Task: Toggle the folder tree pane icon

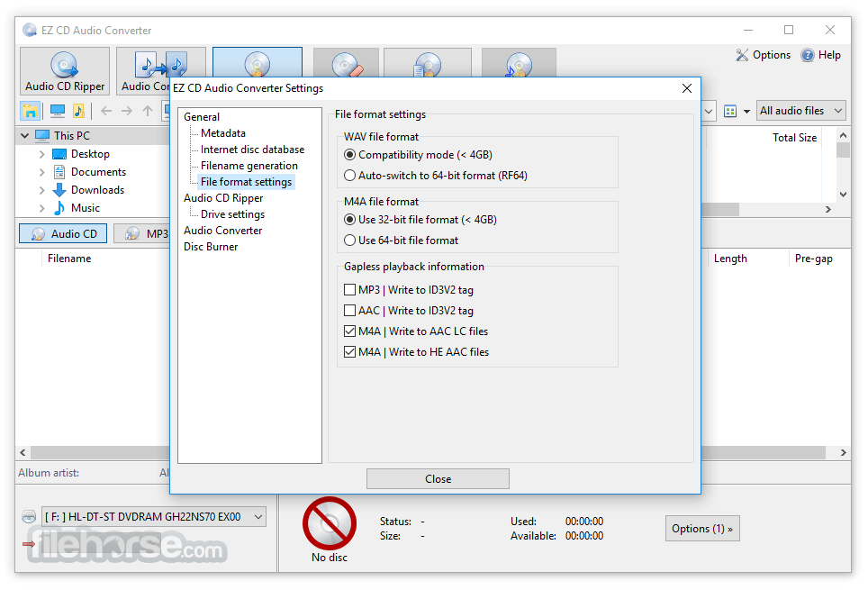Action: 31,111
